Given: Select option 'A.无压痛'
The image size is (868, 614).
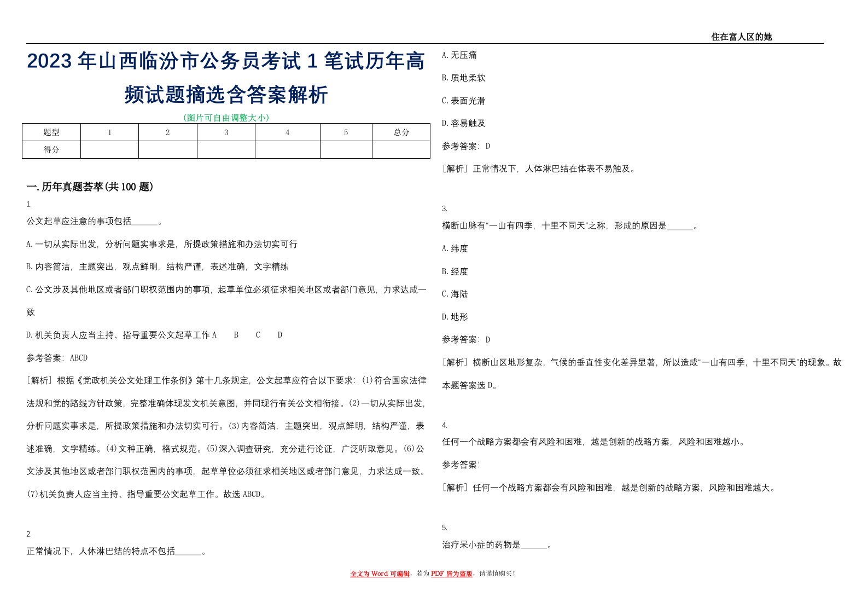Looking at the screenshot, I should point(459,55).
